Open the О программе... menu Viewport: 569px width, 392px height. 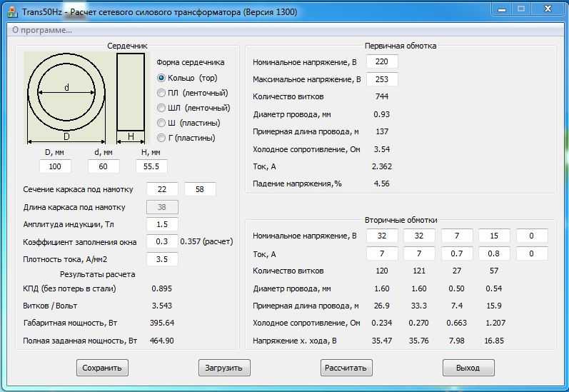42,30
